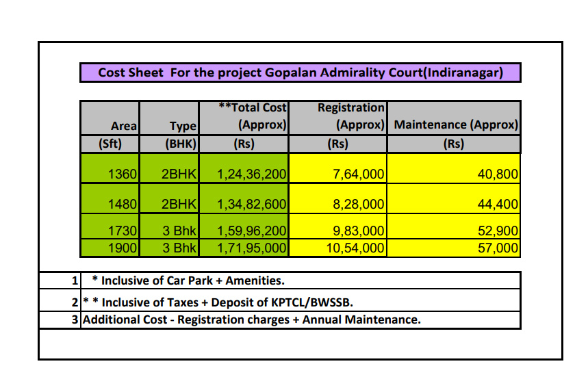
Task: Click the purple cost sheet title banner
Action: coord(300,73)
